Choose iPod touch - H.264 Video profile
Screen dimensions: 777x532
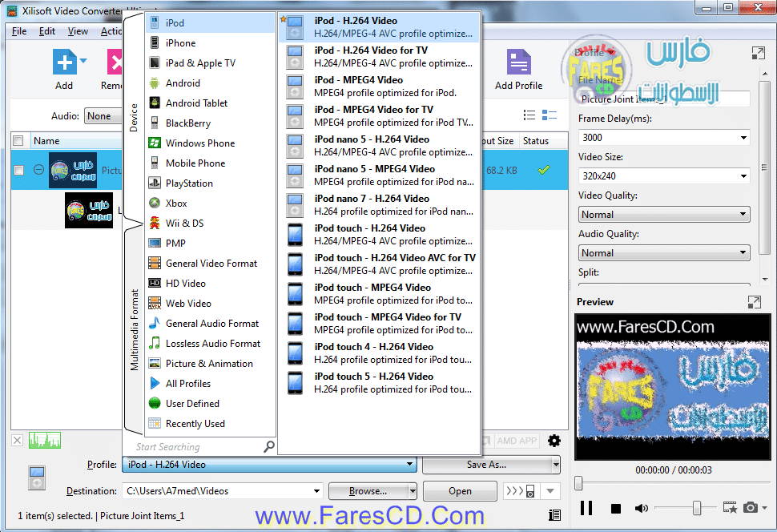(x=380, y=235)
